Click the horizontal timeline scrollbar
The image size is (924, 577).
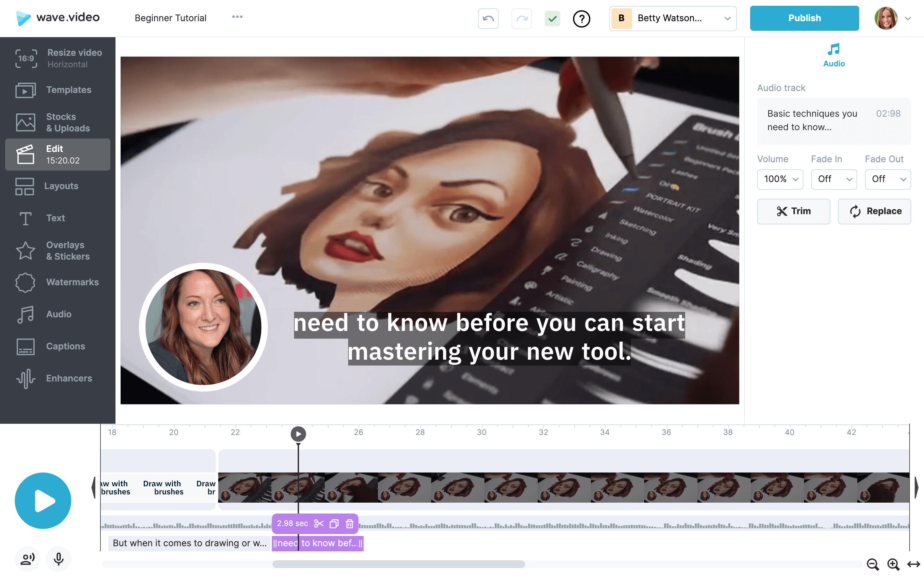(x=398, y=564)
